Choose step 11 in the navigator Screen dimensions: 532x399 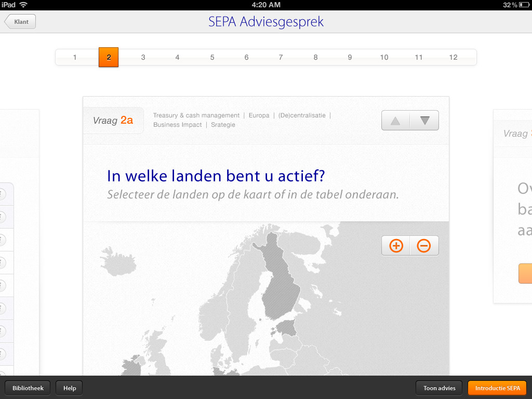pyautogui.click(x=419, y=57)
